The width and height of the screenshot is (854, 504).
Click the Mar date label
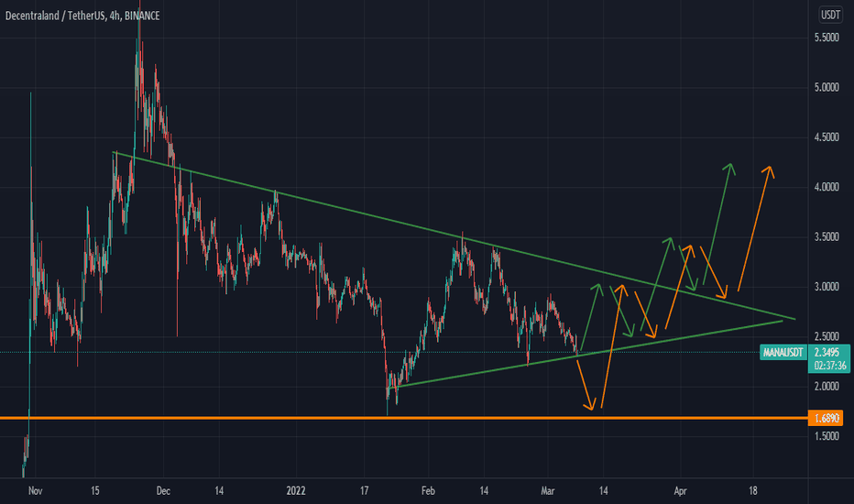[x=547, y=491]
